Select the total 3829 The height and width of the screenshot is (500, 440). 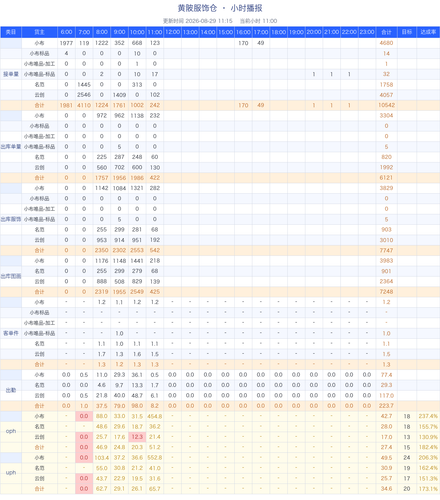386,188
